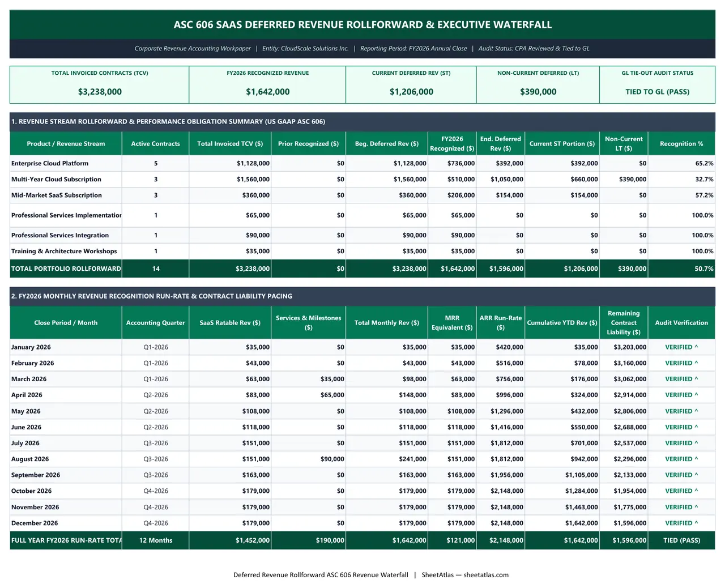Select the FY2026 Recognized Revenue card value $1,642,000
Screen dimensions: 725x588
pos(268,92)
